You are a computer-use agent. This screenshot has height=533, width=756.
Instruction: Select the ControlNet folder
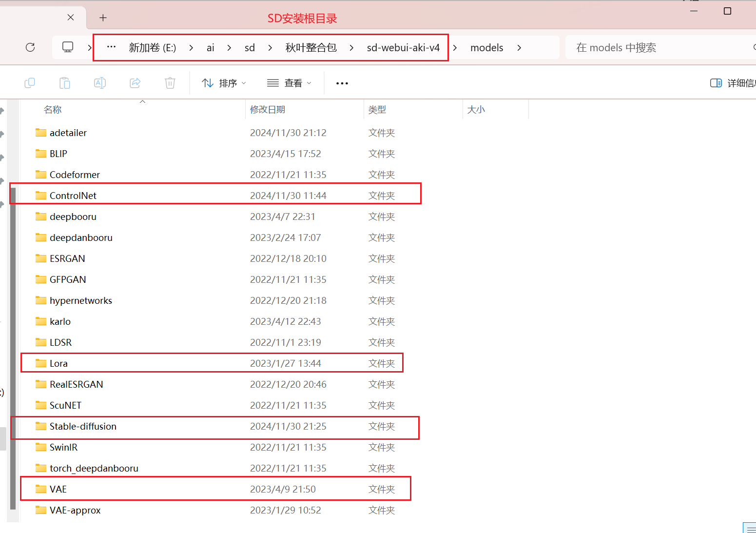(x=73, y=196)
